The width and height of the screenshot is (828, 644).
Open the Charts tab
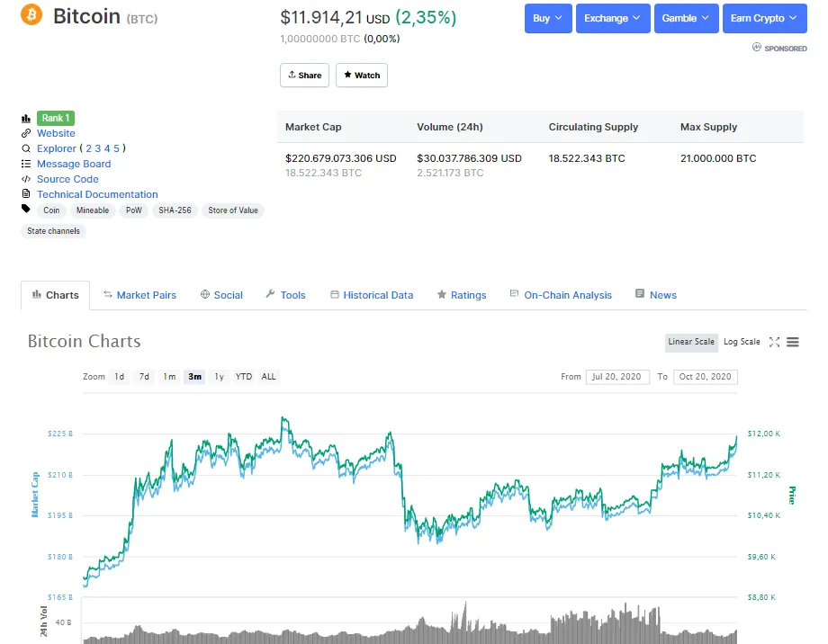pos(56,295)
